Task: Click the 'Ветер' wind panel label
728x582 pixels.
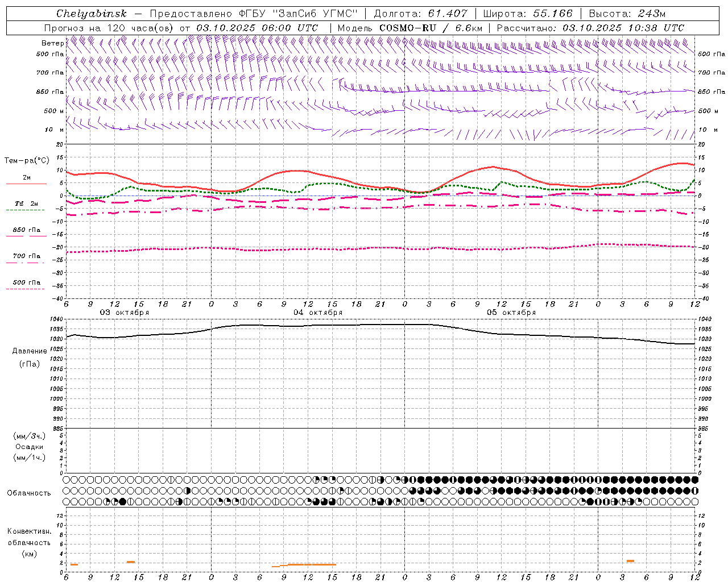Action: (x=52, y=43)
